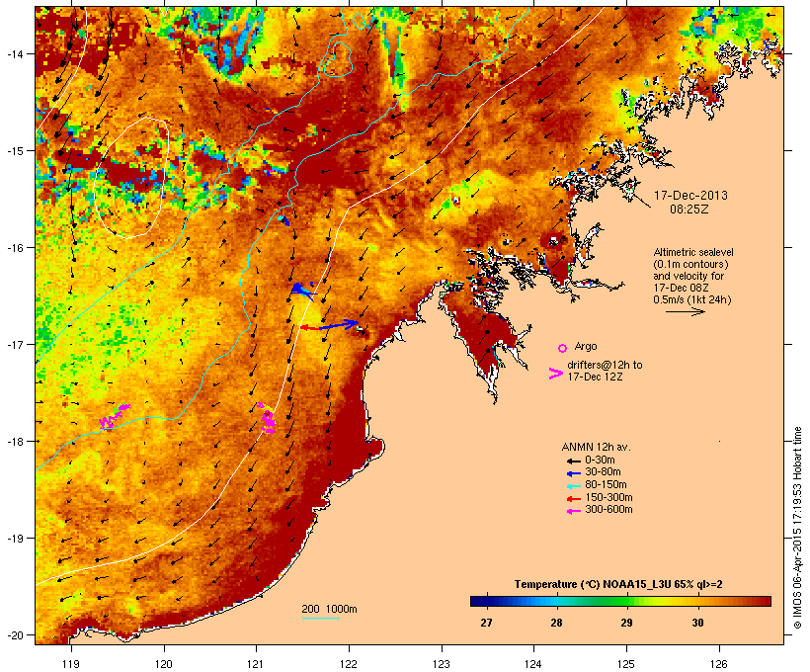Click the Temperature NOAA15_L3U colorbar title
Image resolution: width=810 pixels, height=672 pixels.
[618, 585]
